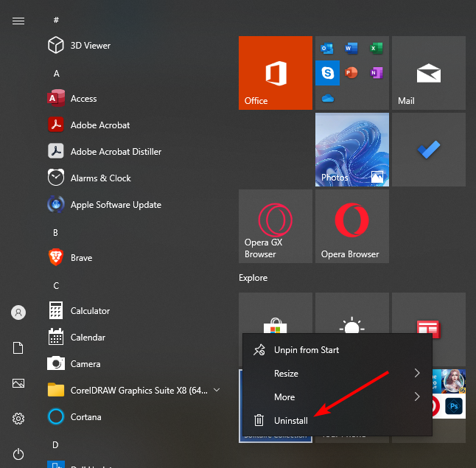
Task: Click the Explore group heading
Action: point(253,278)
